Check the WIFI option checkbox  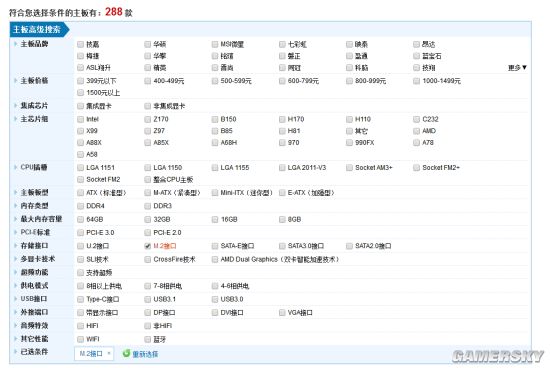click(80, 339)
